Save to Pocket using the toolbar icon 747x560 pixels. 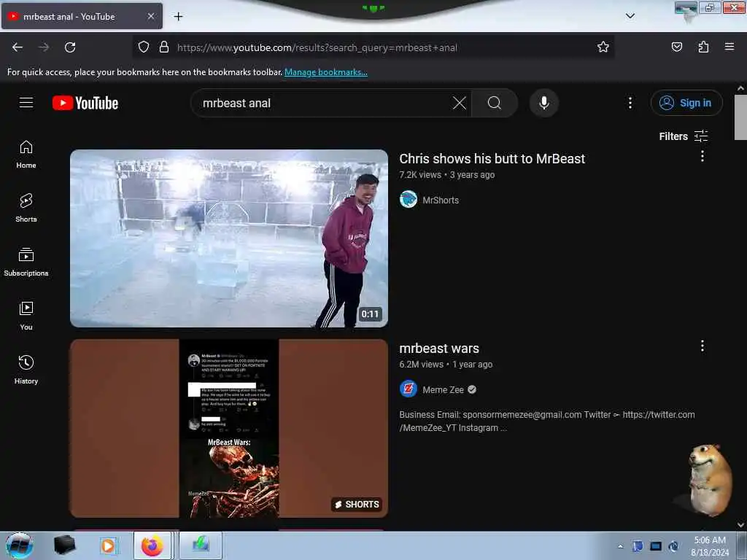676,47
